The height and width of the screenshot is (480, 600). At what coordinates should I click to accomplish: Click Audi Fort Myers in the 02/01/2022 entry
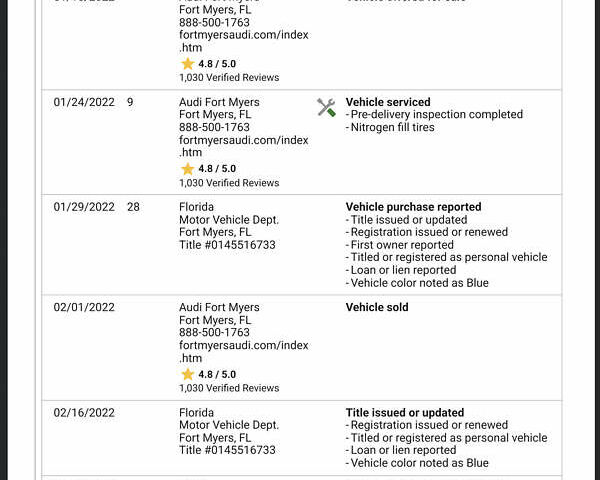click(219, 307)
